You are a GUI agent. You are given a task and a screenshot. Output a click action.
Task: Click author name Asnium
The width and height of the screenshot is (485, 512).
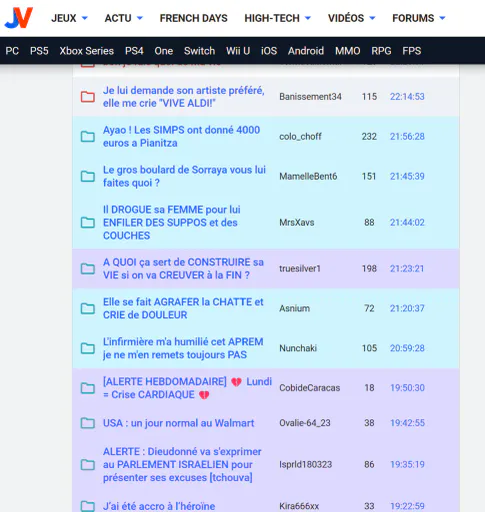(294, 308)
